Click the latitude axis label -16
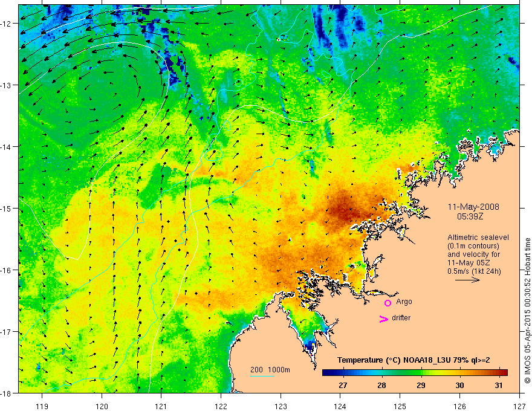Image resolution: width=532 pixels, height=411 pixels. [6, 270]
